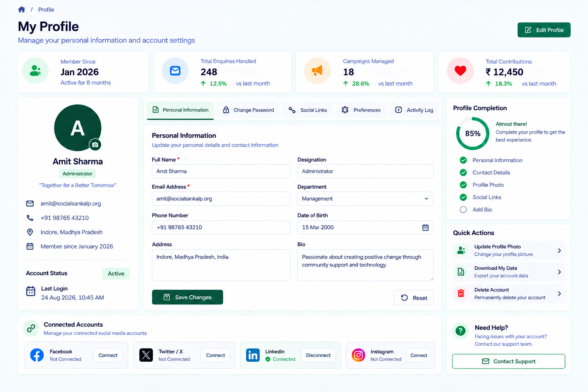Toggle the Add Bio unchecked circle
The height and width of the screenshot is (392, 588).
point(463,210)
